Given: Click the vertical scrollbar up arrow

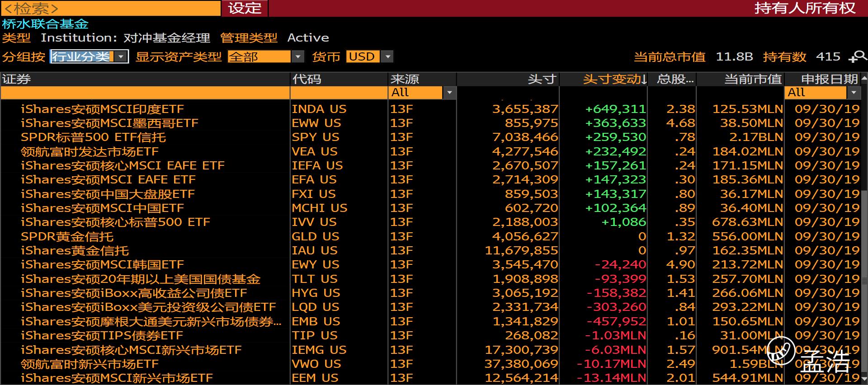Looking at the screenshot, I should pyautogui.click(x=864, y=79).
